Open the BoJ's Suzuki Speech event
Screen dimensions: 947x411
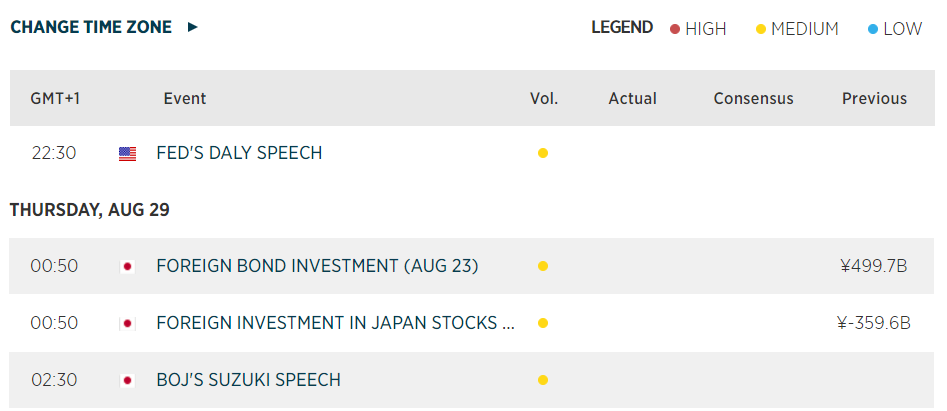click(248, 381)
